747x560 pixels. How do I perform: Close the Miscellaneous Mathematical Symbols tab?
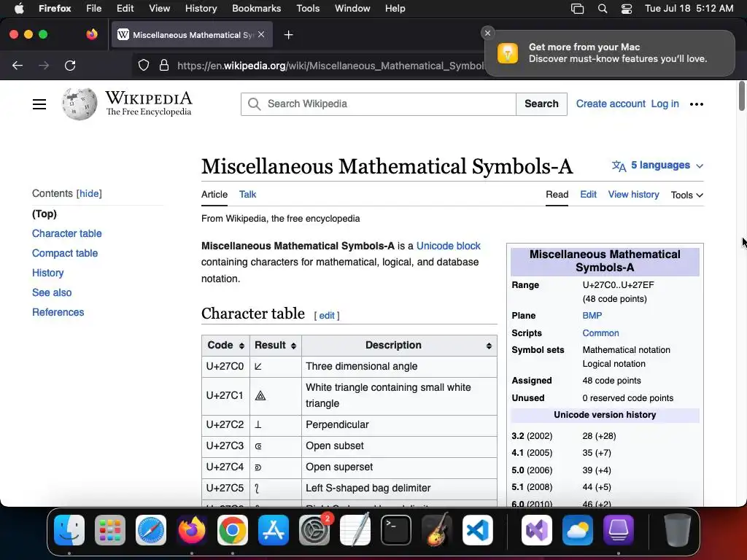261,34
